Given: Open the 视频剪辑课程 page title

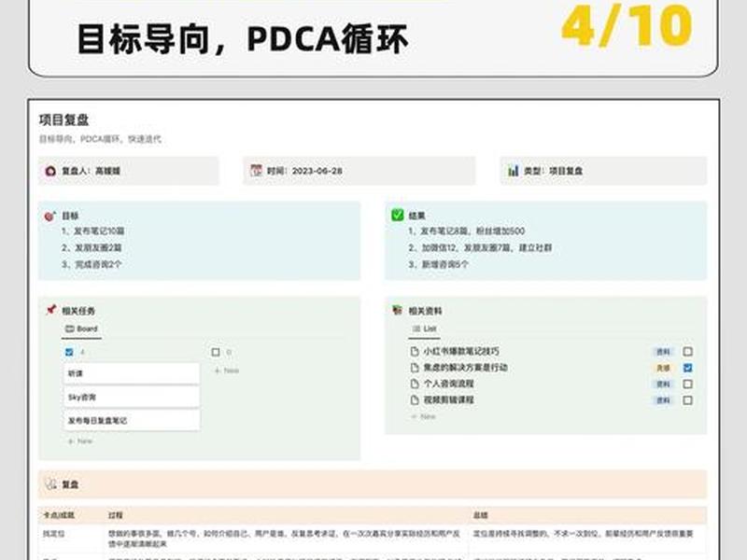Looking at the screenshot, I should pyautogui.click(x=449, y=400).
